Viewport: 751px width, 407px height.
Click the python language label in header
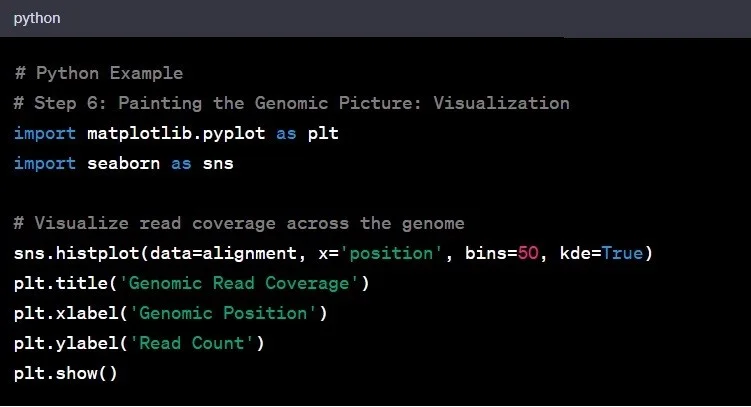click(x=39, y=18)
